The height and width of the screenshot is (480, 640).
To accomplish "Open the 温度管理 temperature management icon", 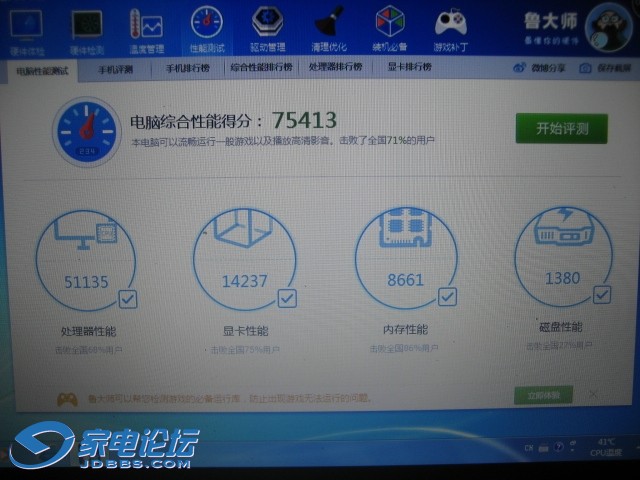I will (147, 26).
